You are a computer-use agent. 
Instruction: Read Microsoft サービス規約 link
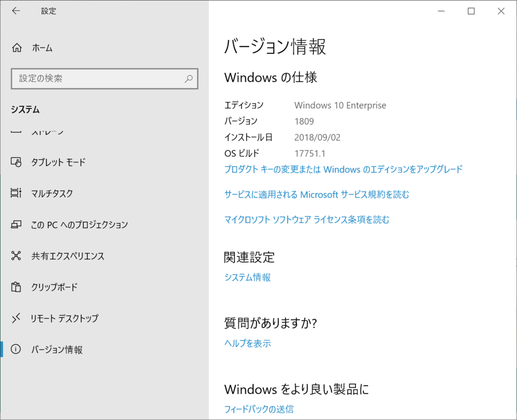tap(317, 194)
